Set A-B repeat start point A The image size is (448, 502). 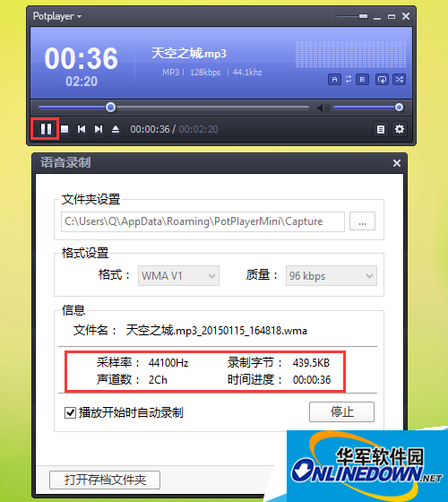(x=334, y=80)
